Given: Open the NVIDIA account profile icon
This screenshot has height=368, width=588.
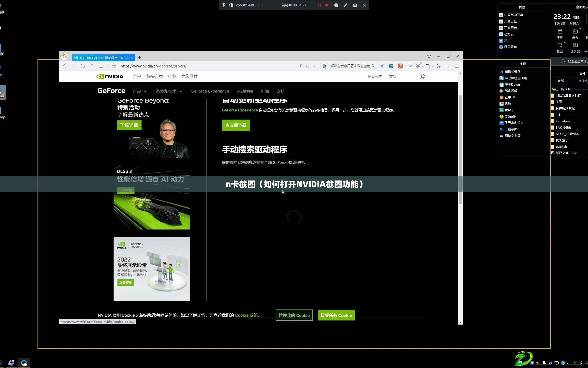Looking at the screenshot, I should [422, 77].
